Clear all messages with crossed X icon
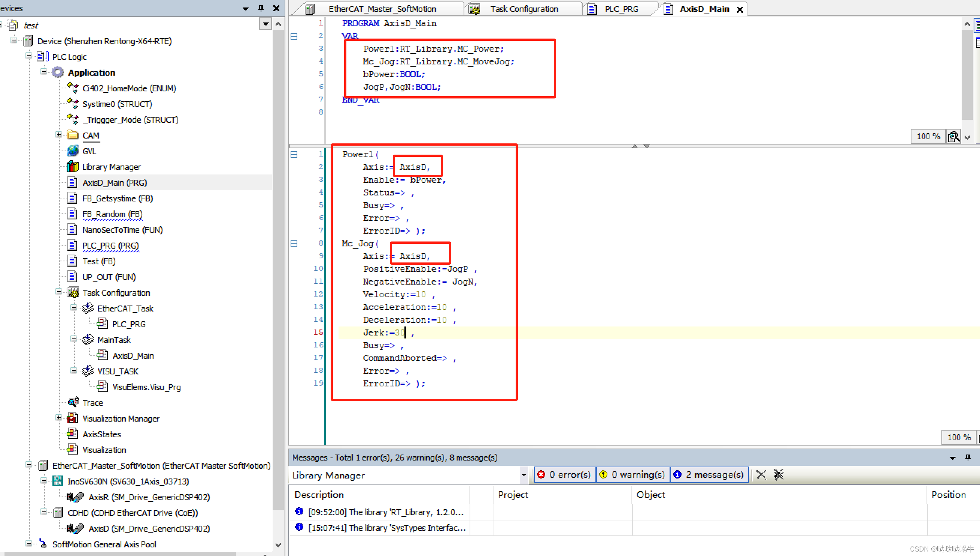This screenshot has height=556, width=980. pos(779,475)
